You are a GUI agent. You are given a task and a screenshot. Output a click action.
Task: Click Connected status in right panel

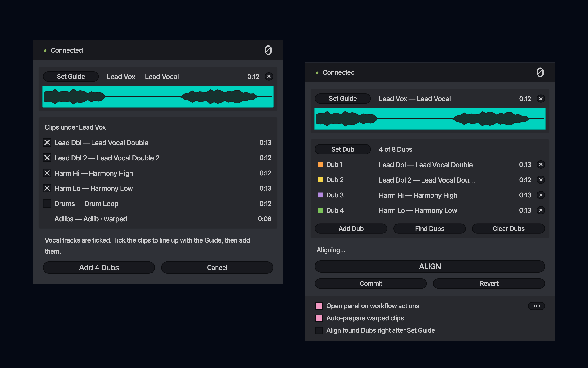point(338,72)
